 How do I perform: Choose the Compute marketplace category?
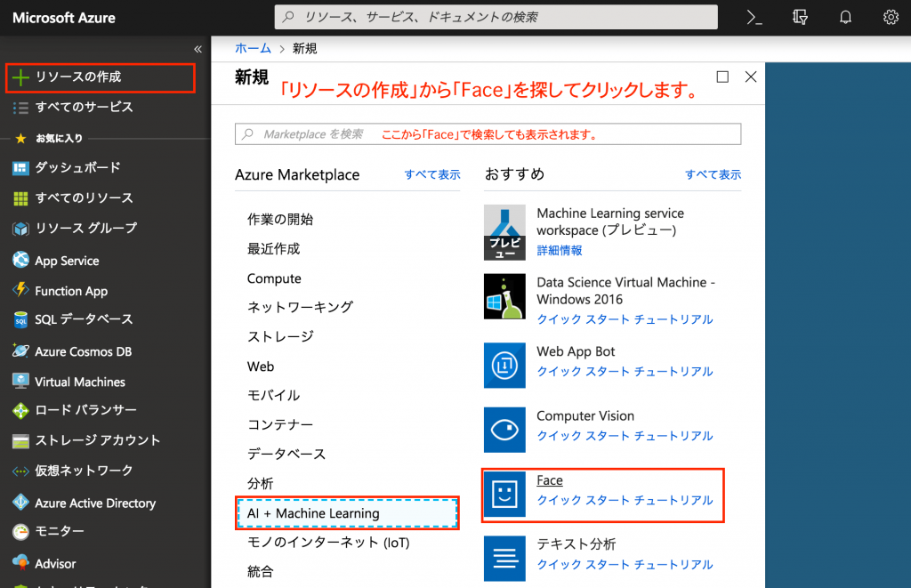(x=274, y=278)
